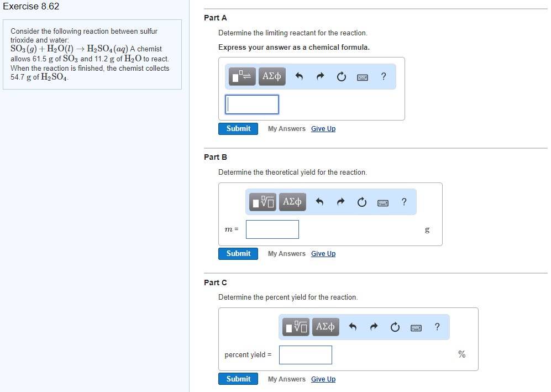Undo last entry in Part A toolbar
Screen dimensions: 551x392
click(299, 76)
